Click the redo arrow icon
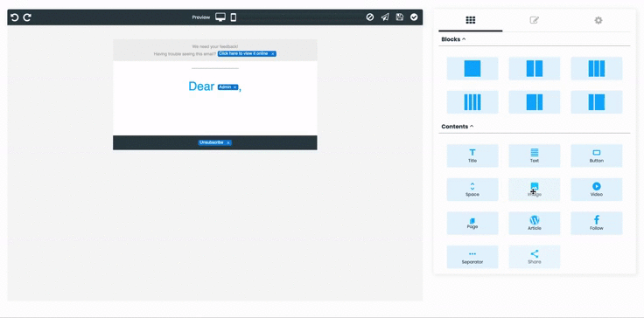This screenshot has height=318, width=644. click(x=27, y=17)
